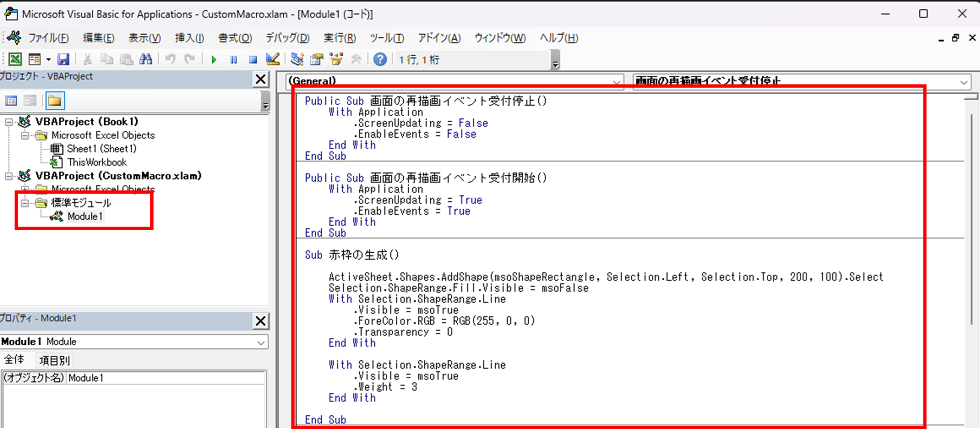Select VBAProject (Book1) project label

coord(86,122)
